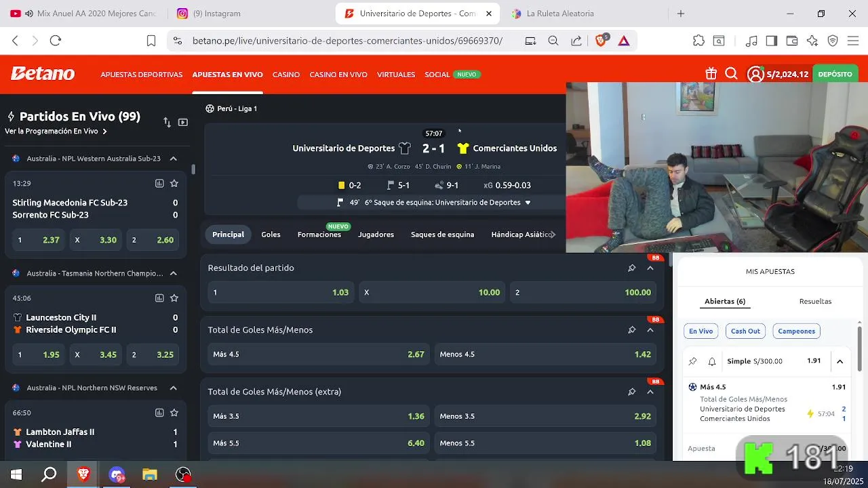Viewport: 868px width, 488px height.
Task: Click the Depósito button
Action: (x=835, y=74)
